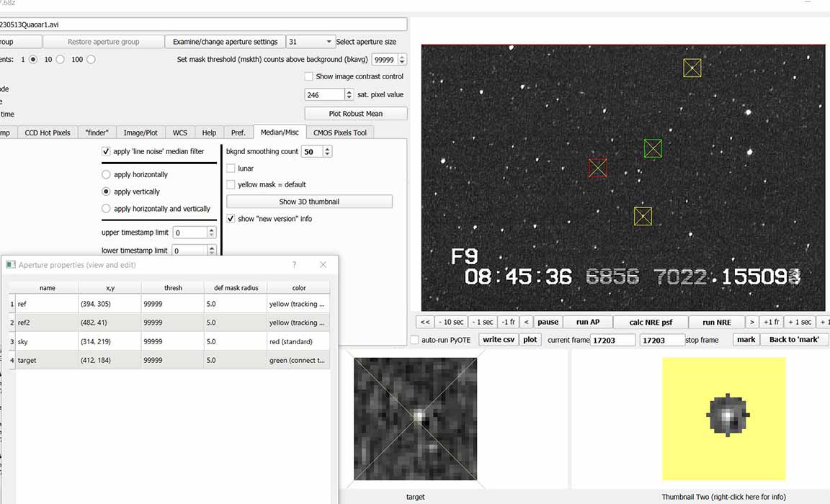Click the help question mark in Aperture properties
The height and width of the screenshot is (504, 830).
click(294, 265)
